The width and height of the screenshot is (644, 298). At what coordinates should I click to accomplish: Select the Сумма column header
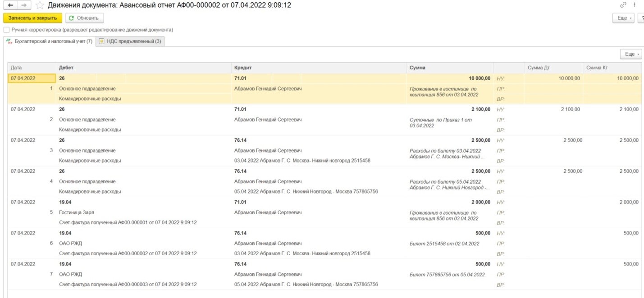click(450, 68)
